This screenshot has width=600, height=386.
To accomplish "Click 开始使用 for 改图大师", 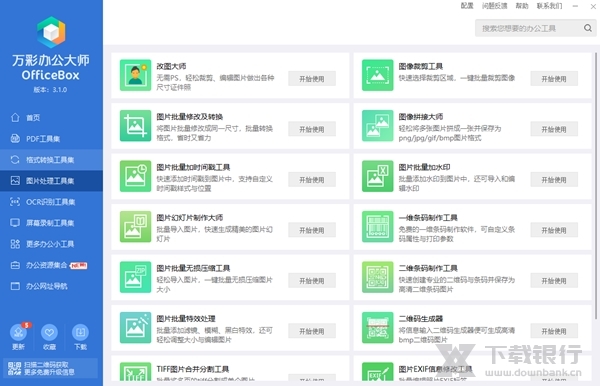I will 312,79.
